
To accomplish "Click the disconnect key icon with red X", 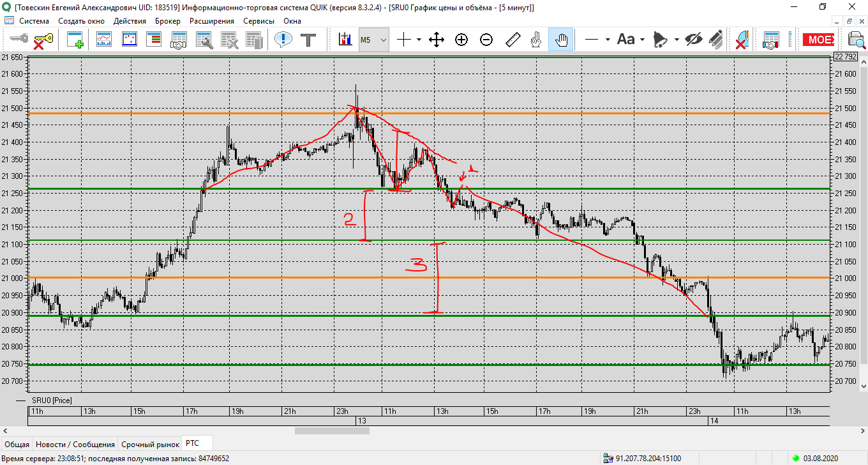I will pyautogui.click(x=43, y=40).
